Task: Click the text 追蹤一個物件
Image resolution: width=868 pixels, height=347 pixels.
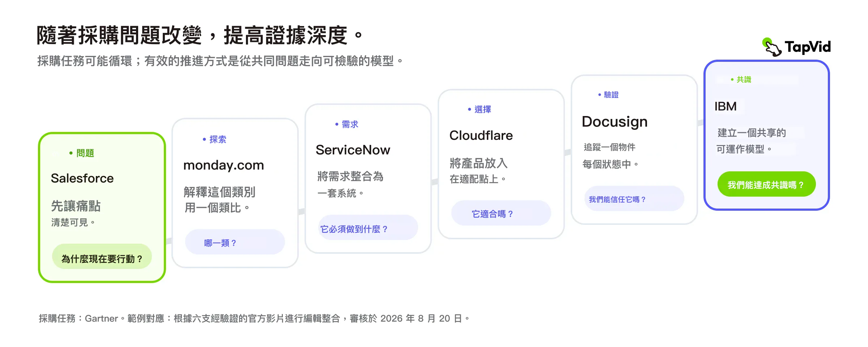Action: click(609, 147)
